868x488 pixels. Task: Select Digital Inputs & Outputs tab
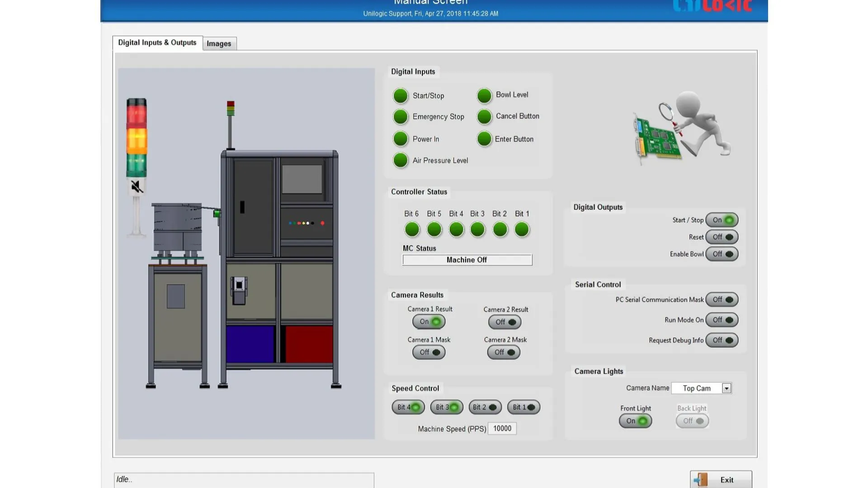(x=157, y=42)
